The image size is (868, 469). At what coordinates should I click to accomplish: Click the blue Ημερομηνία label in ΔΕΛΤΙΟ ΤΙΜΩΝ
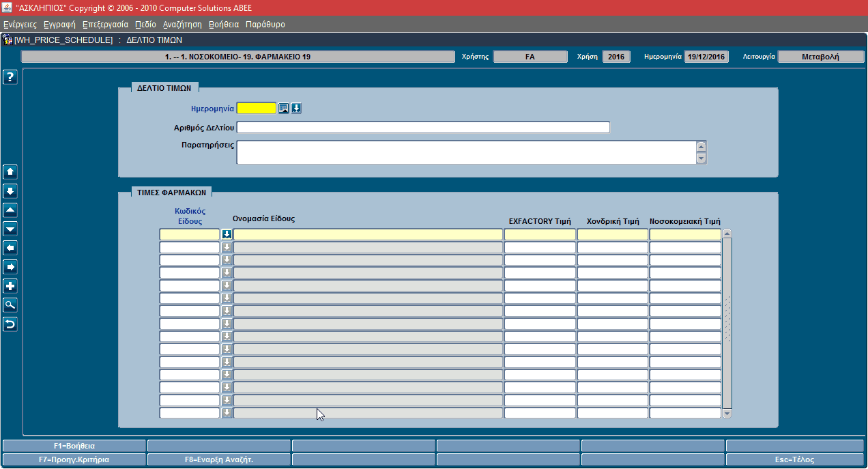pyautogui.click(x=212, y=109)
